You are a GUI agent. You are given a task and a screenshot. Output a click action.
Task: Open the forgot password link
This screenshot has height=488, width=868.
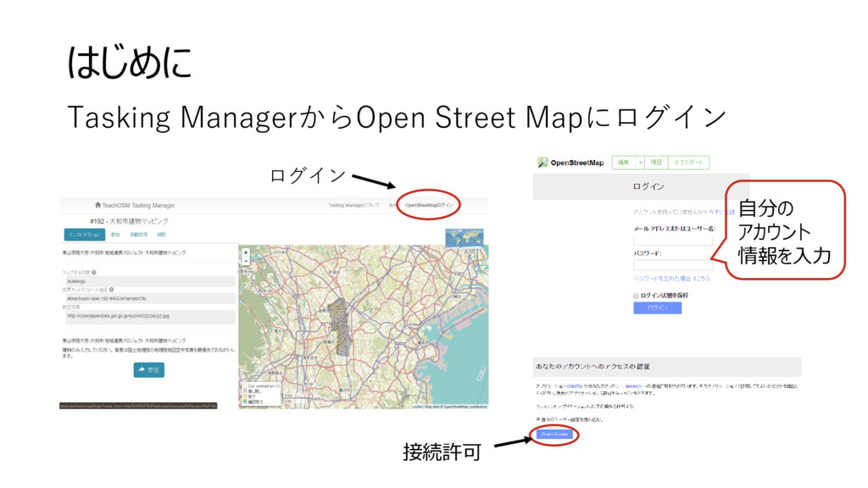pos(671,278)
